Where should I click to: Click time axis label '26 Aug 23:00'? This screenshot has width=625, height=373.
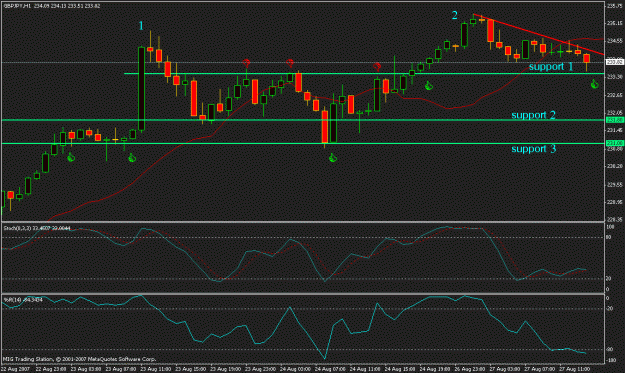tap(469, 369)
